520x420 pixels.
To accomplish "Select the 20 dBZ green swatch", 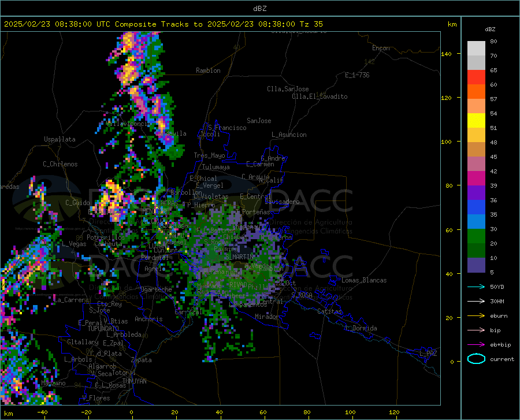I will [476, 251].
